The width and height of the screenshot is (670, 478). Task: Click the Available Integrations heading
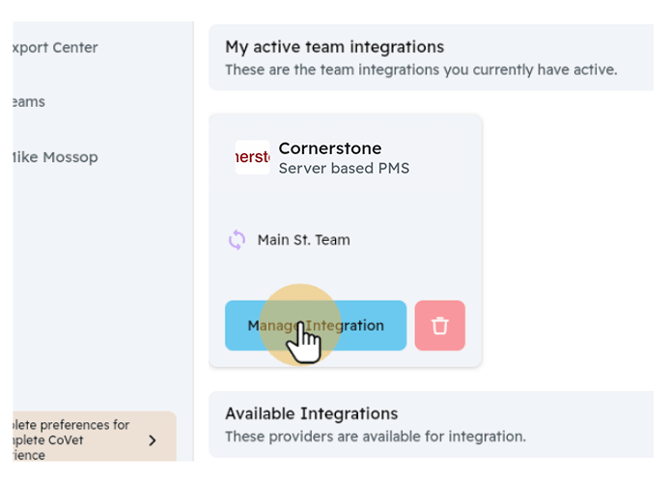click(311, 413)
